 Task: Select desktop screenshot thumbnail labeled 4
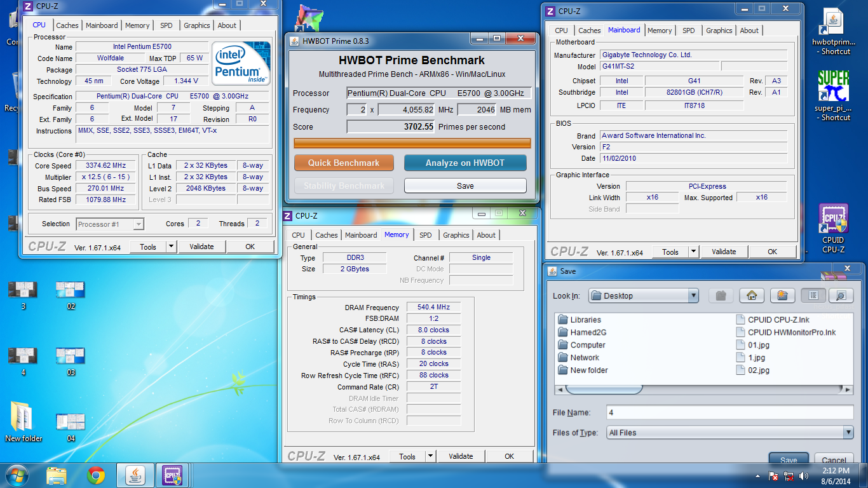pos(23,362)
